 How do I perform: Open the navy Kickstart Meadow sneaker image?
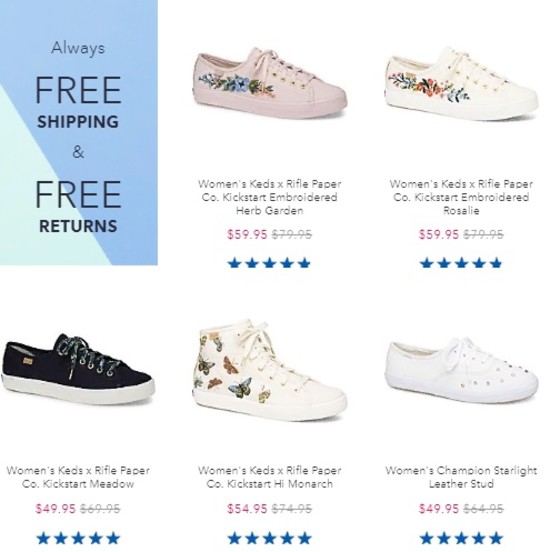pyautogui.click(x=78, y=370)
